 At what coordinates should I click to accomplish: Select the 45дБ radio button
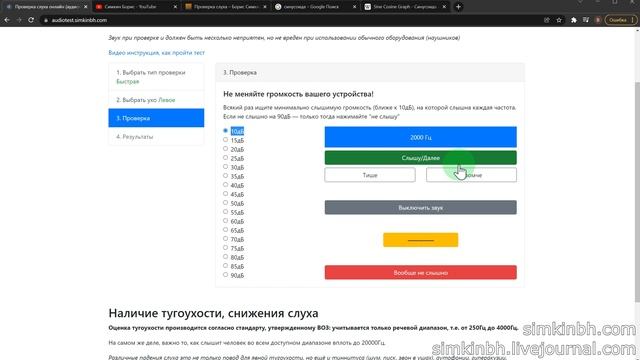[225, 193]
